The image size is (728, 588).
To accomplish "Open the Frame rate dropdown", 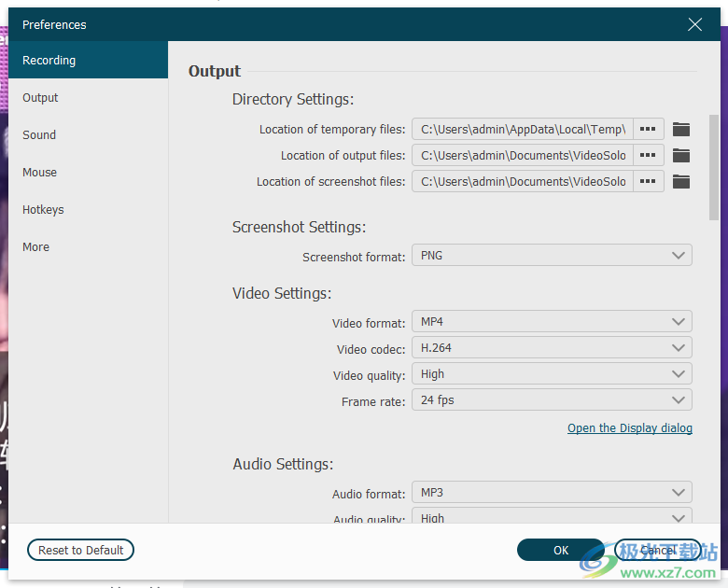I will (552, 399).
